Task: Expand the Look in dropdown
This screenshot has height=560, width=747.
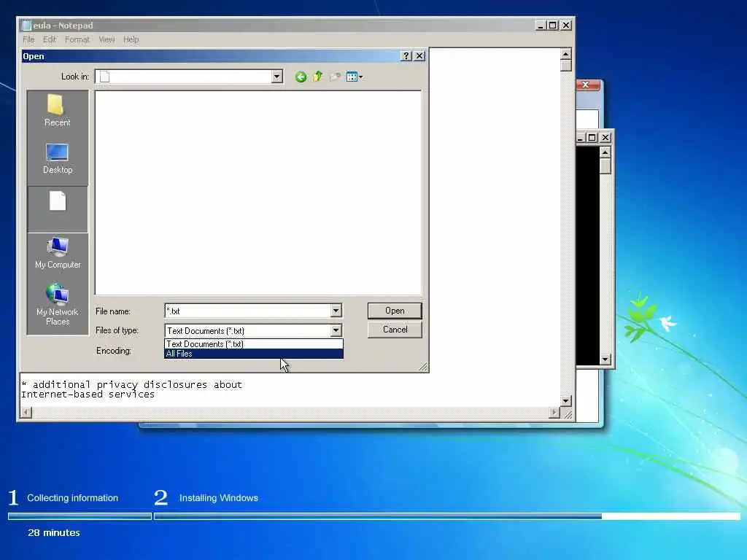Action: tap(276, 77)
